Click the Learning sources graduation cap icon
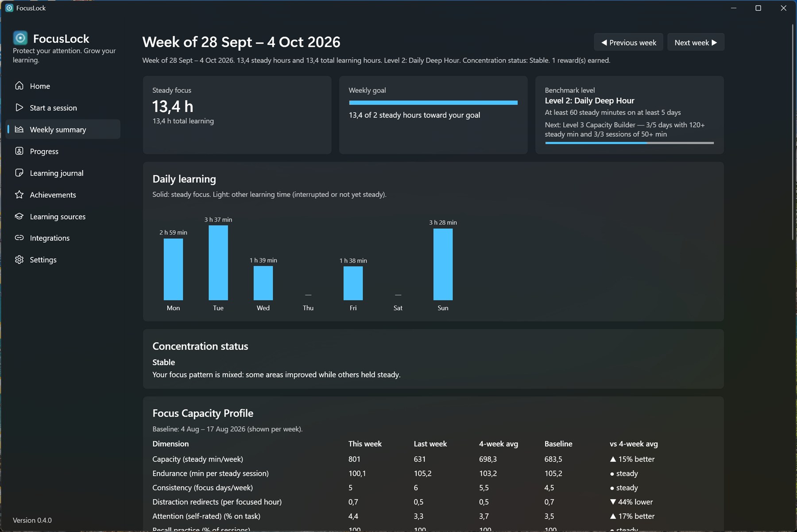 point(19,216)
